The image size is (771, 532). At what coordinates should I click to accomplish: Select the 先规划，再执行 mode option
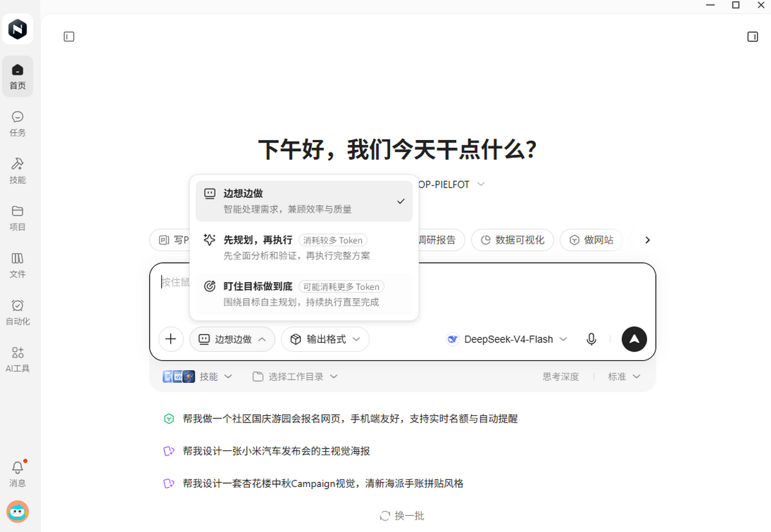304,248
